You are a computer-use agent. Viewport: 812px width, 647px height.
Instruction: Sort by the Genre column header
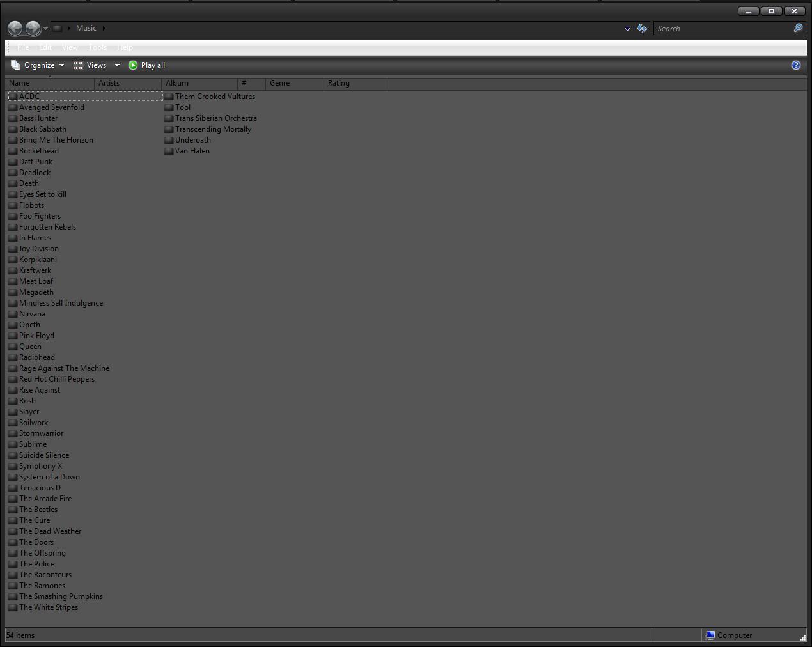(x=295, y=83)
